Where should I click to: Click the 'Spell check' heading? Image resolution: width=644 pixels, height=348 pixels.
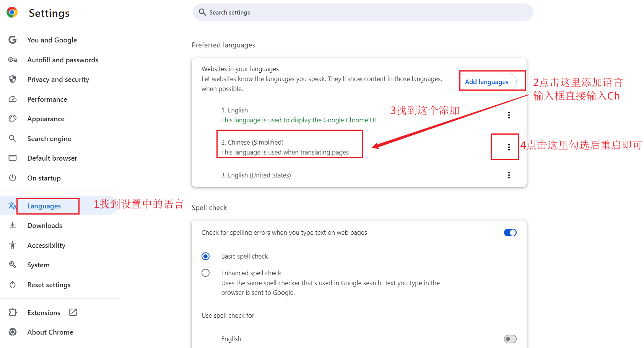click(x=209, y=207)
